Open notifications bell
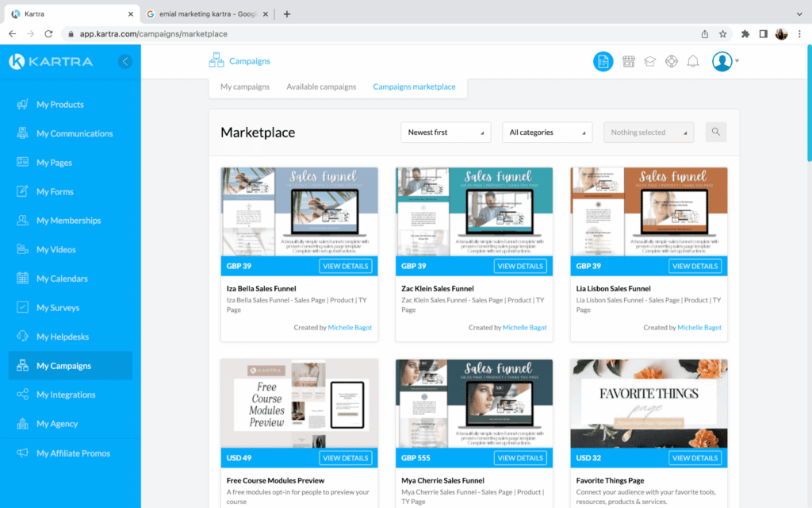Image resolution: width=812 pixels, height=508 pixels. point(693,62)
